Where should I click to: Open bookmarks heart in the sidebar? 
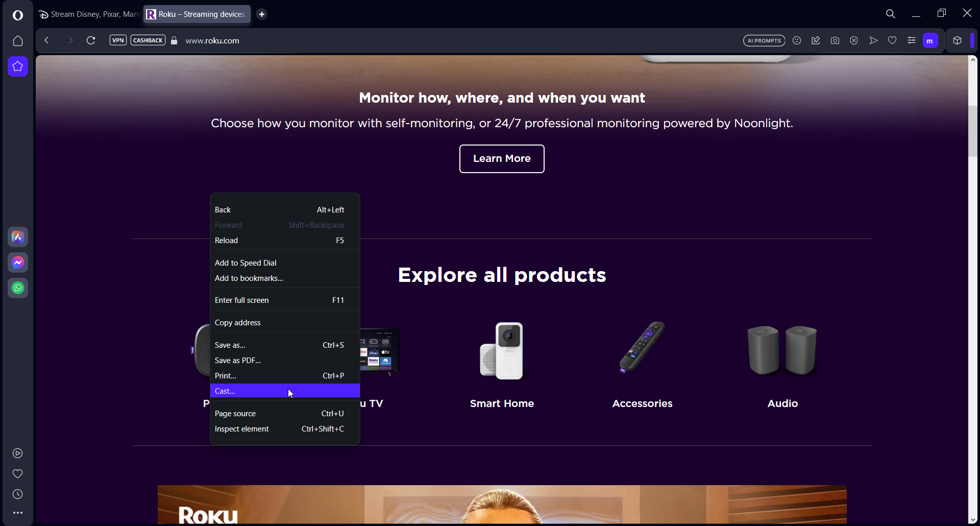(x=18, y=474)
